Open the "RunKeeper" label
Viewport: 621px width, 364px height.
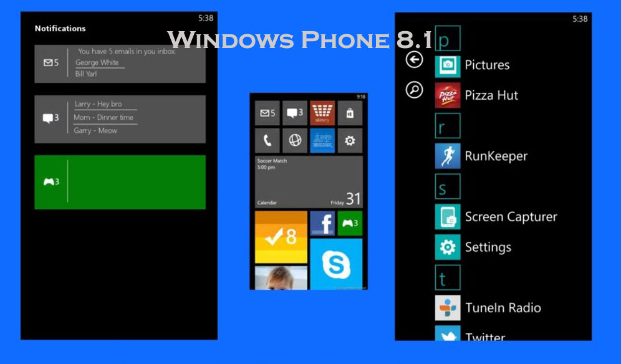(x=496, y=156)
